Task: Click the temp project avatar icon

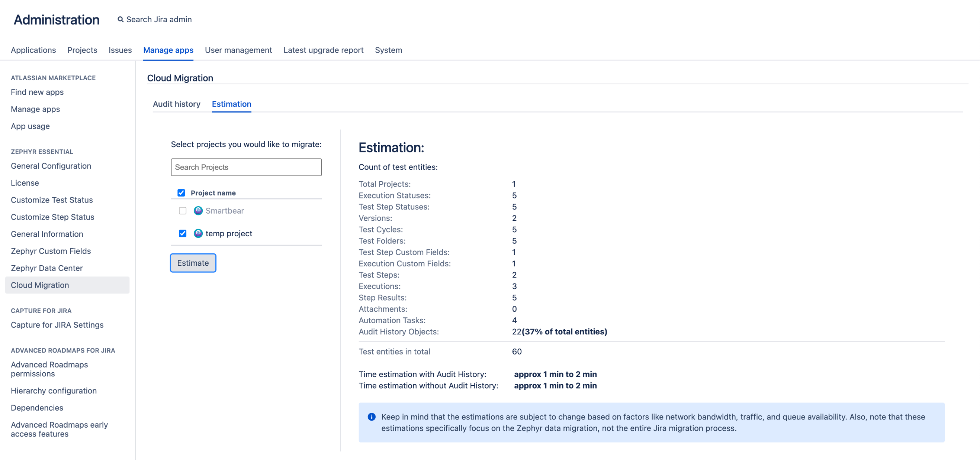Action: pos(198,233)
